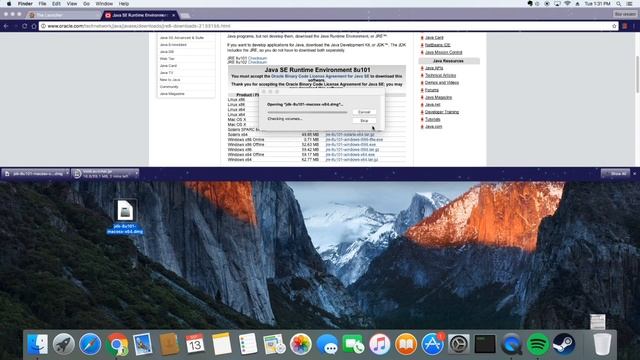Launch Spotify from the Dock
The image size is (640, 360).
click(538, 344)
